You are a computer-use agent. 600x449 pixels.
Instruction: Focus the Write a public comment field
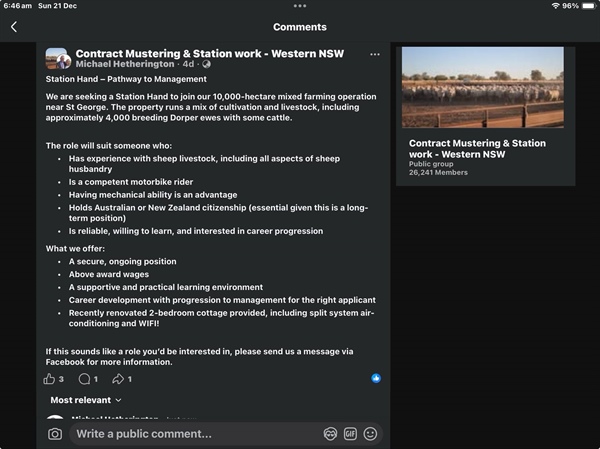click(195, 434)
